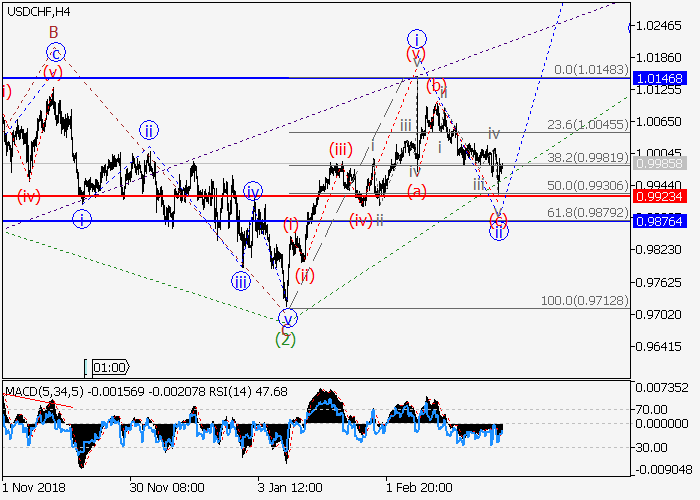The width and height of the screenshot is (700, 500).
Task: Click the red (iii) wave label
Action: click(340, 150)
